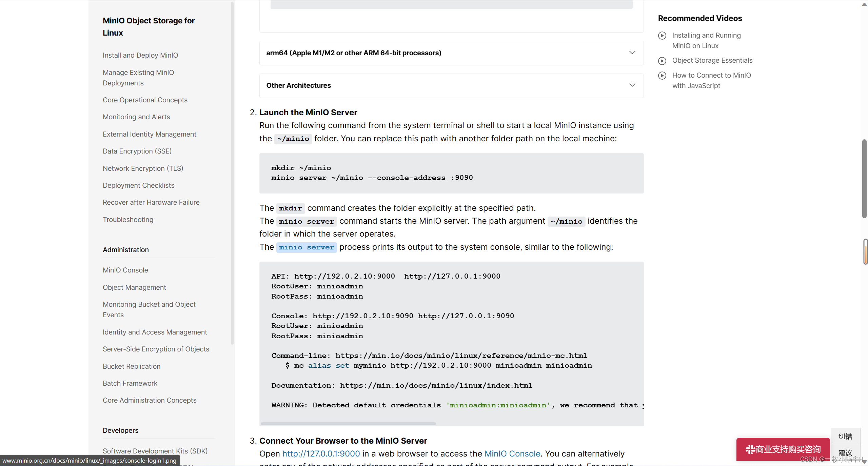Open Core Administration Concepts

pyautogui.click(x=150, y=400)
